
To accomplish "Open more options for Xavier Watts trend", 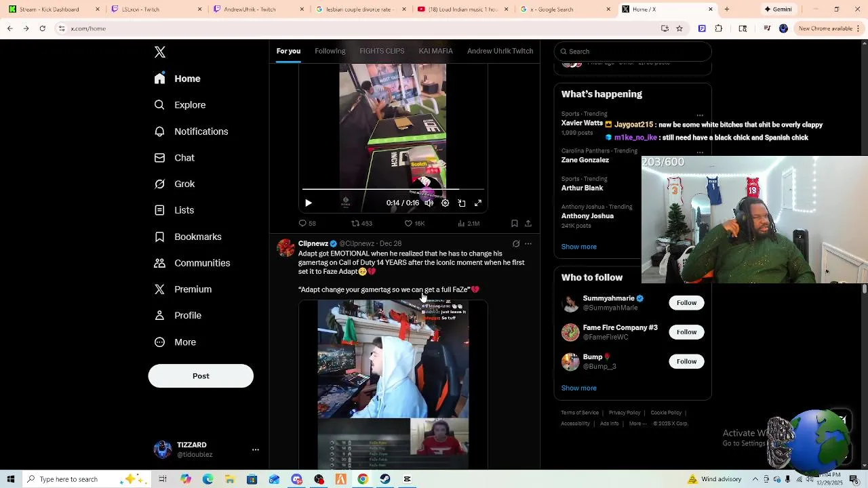I will click(x=700, y=115).
